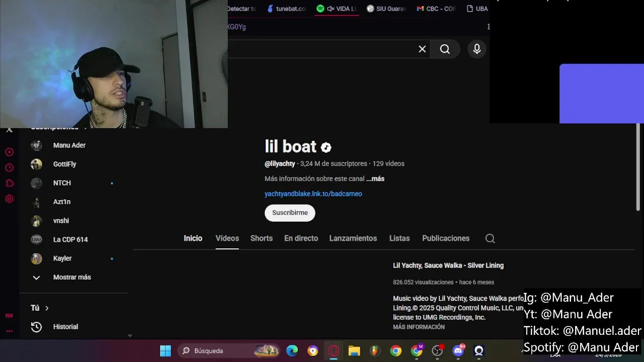The image size is (644, 362).
Task: Switch to the Inicio channel tab
Action: tap(193, 238)
